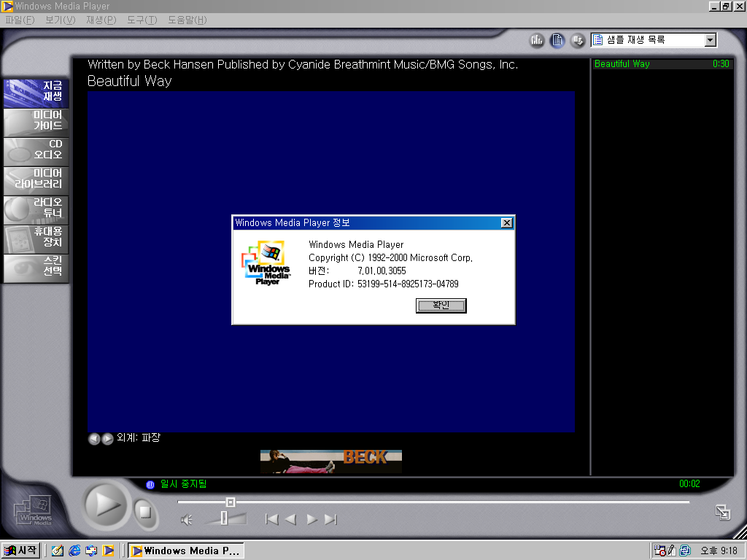Open the 도움말(H) menu
The width and height of the screenshot is (747, 560).
coord(187,20)
